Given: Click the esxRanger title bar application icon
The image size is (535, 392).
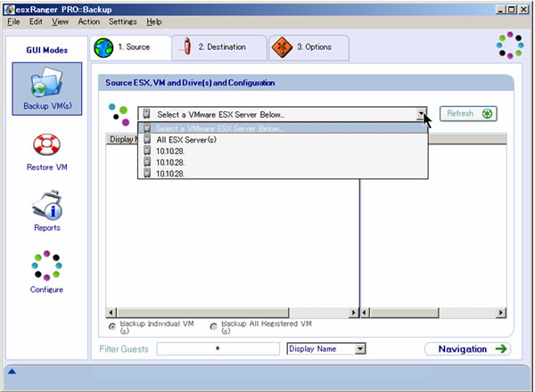Looking at the screenshot, I should [9, 10].
